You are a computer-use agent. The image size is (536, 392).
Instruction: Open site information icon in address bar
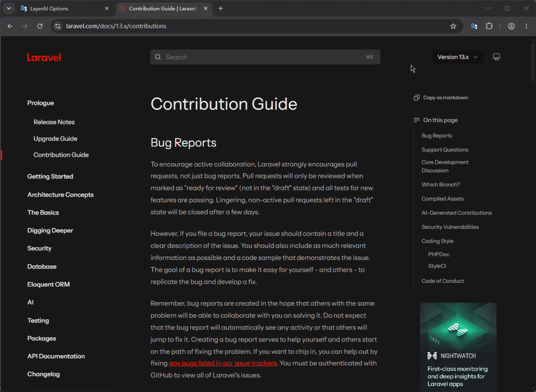[57, 26]
